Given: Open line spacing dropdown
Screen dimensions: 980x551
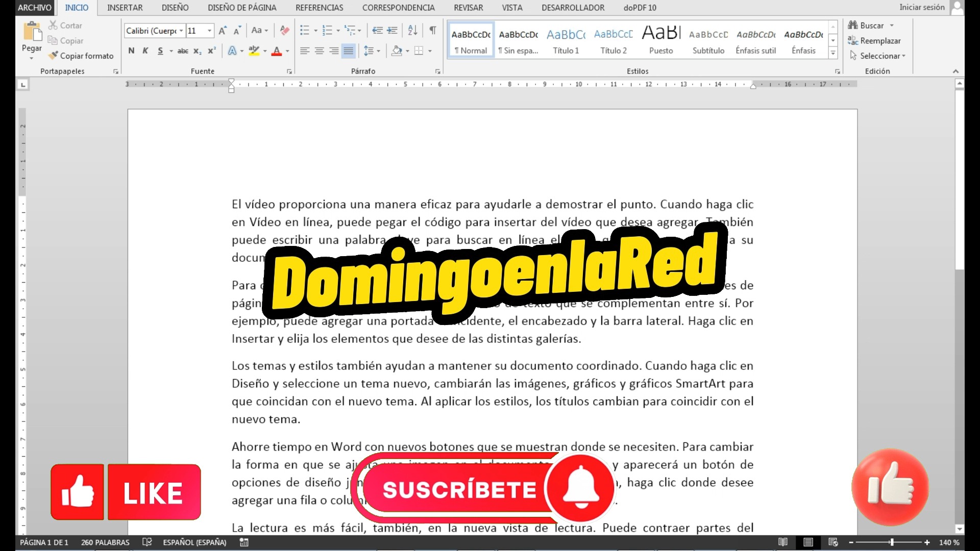Looking at the screenshot, I should 378,51.
